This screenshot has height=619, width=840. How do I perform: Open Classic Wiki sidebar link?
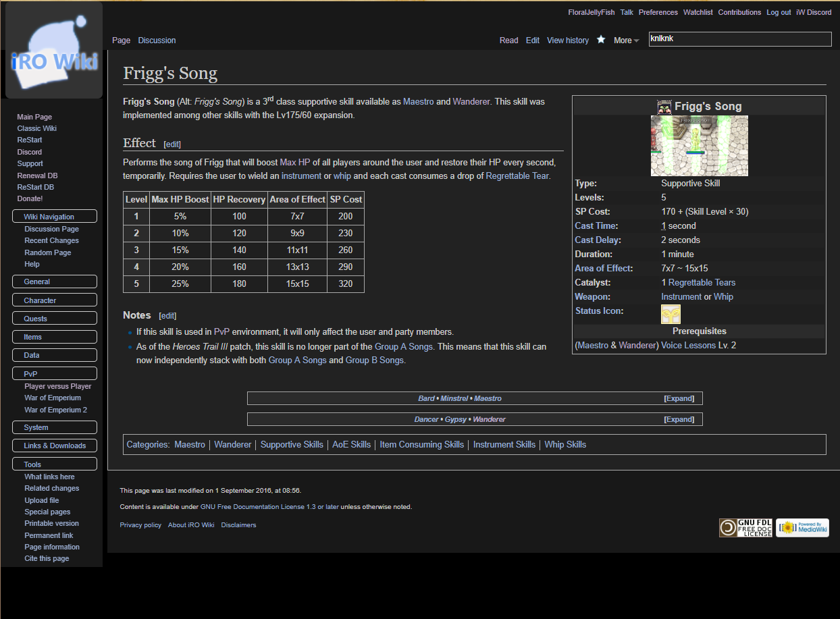click(37, 128)
